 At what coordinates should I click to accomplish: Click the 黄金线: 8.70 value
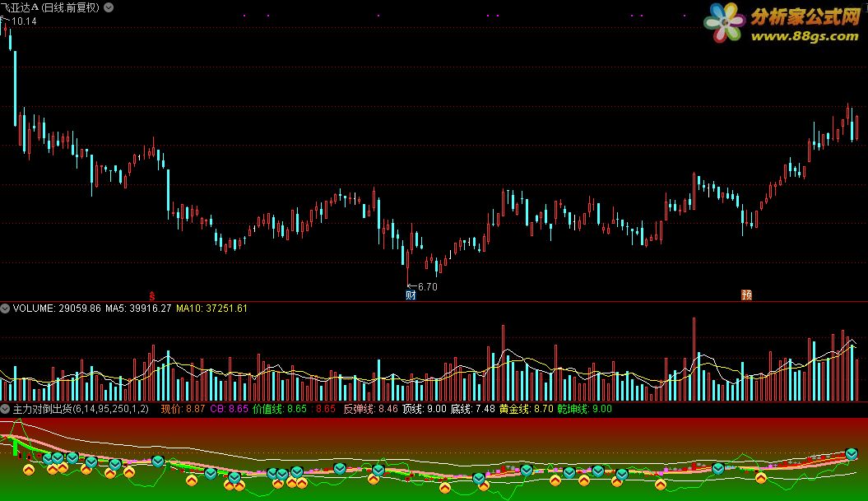527,409
